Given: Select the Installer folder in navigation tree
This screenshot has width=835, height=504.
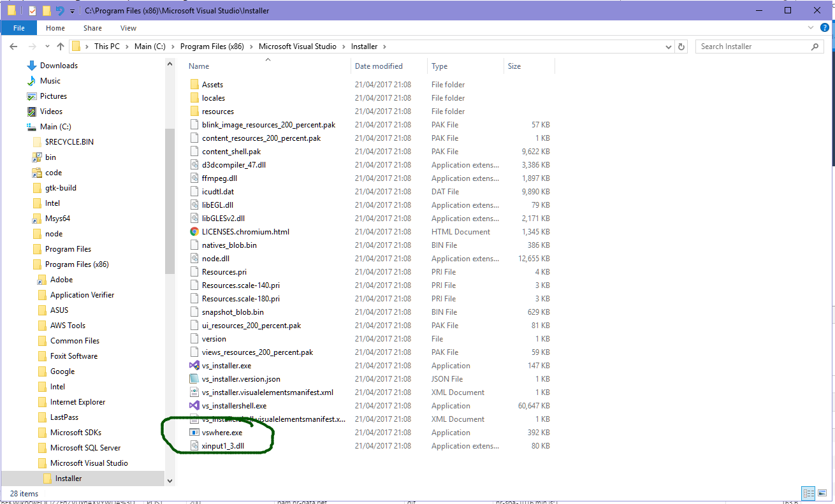Looking at the screenshot, I should (68, 479).
